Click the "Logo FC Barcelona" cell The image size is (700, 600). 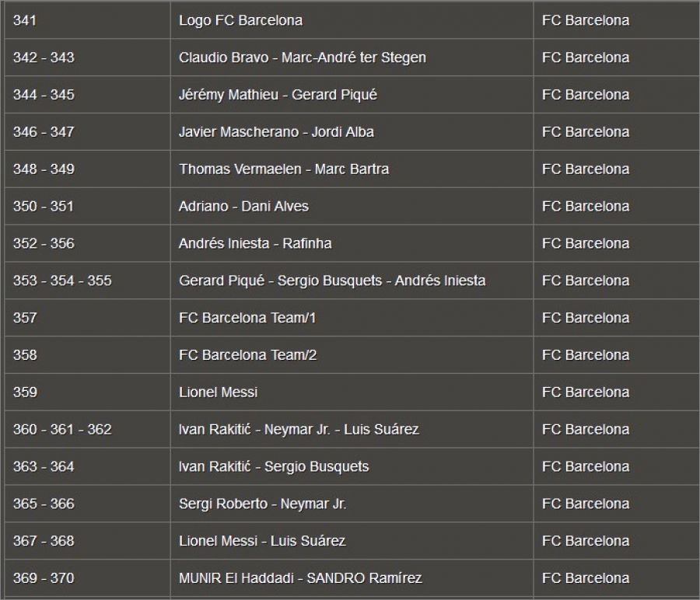[240, 21]
